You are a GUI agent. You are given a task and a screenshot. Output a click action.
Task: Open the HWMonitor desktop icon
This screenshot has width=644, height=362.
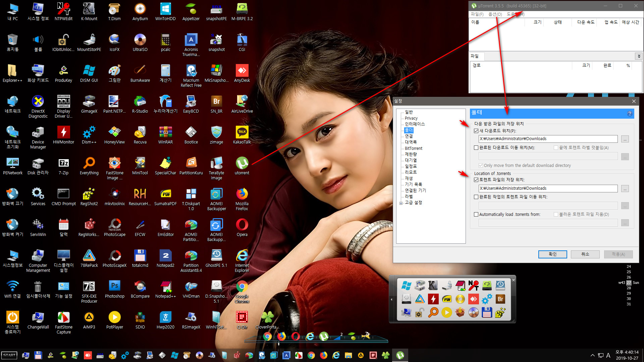tap(63, 135)
